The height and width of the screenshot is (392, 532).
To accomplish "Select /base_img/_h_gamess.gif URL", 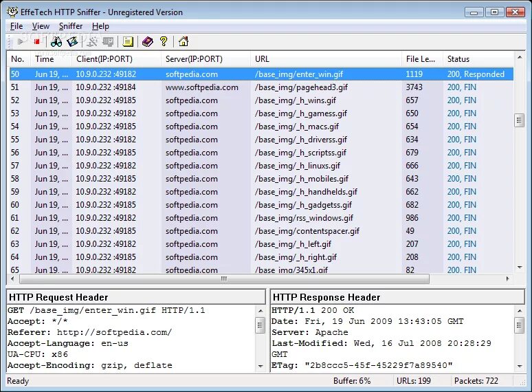I will coord(301,113).
